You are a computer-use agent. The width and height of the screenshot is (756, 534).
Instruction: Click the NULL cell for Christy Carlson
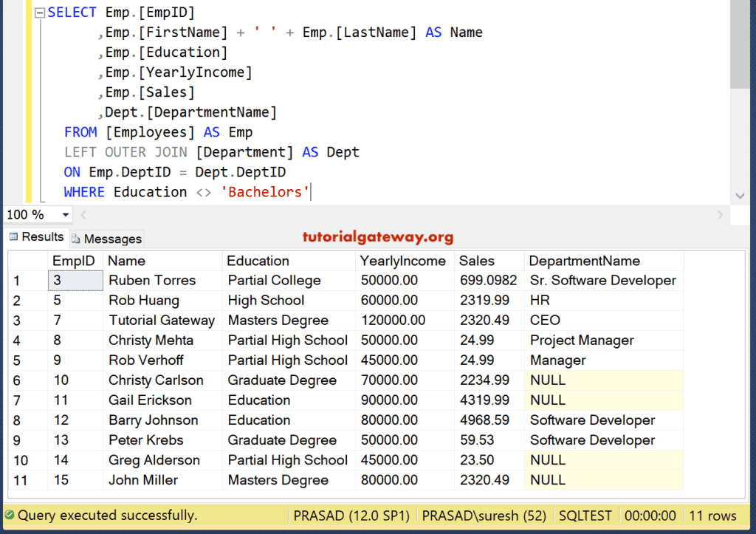click(547, 380)
